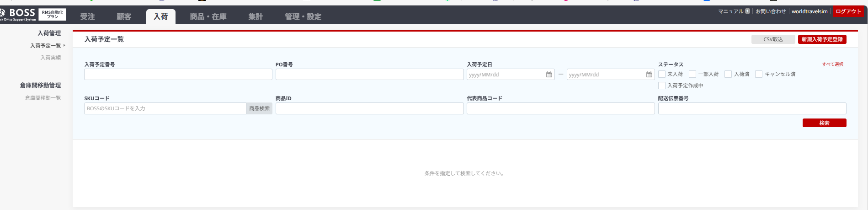Screen dimensions: 868x210
Task: Open the 受注 tab
Action: tap(87, 16)
